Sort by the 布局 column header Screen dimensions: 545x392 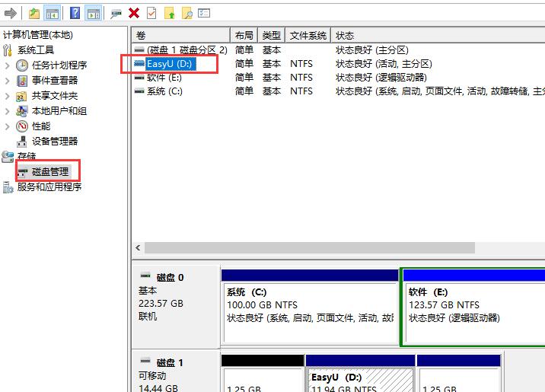244,36
